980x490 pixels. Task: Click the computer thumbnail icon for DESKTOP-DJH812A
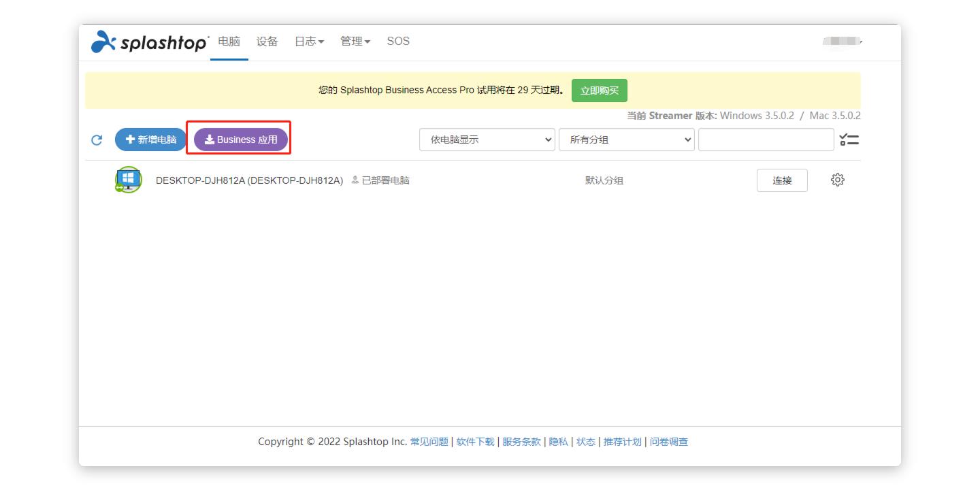127,180
